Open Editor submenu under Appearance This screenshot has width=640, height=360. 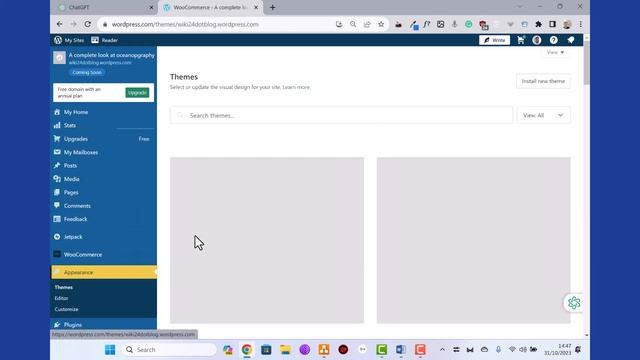(61, 298)
